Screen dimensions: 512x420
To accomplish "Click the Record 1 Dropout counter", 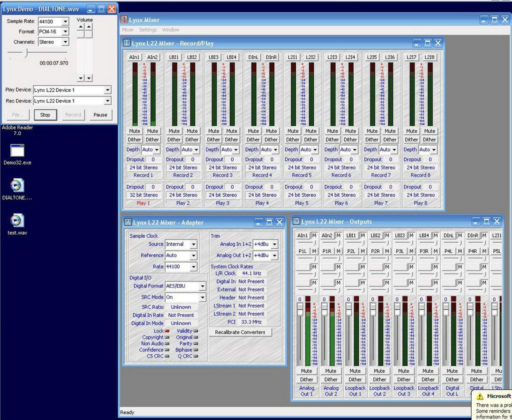I will (x=153, y=159).
